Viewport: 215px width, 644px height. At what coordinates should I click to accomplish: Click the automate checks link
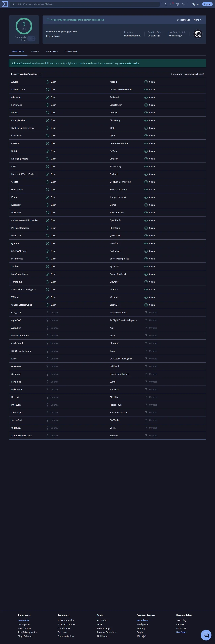click(130, 63)
